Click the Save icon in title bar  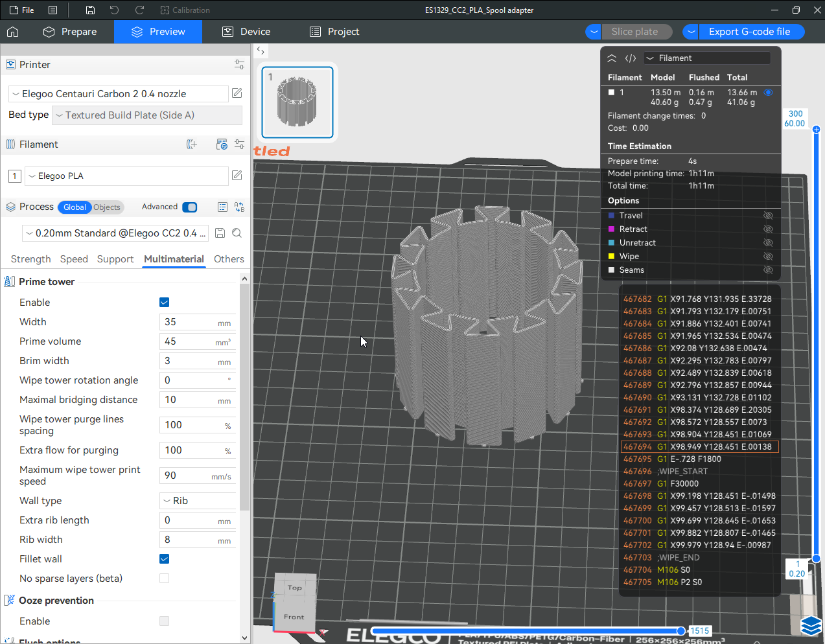coord(90,10)
